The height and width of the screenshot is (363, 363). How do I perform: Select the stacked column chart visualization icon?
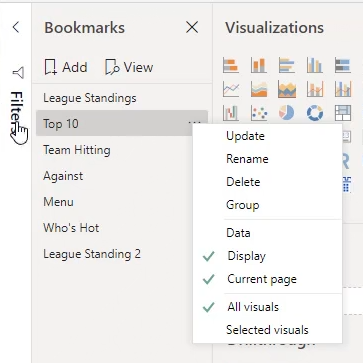point(259,65)
